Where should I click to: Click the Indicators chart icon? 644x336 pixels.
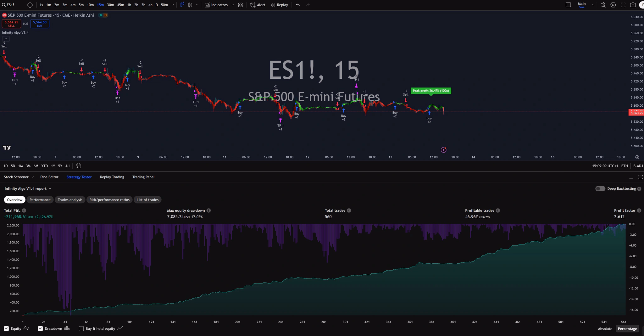208,5
